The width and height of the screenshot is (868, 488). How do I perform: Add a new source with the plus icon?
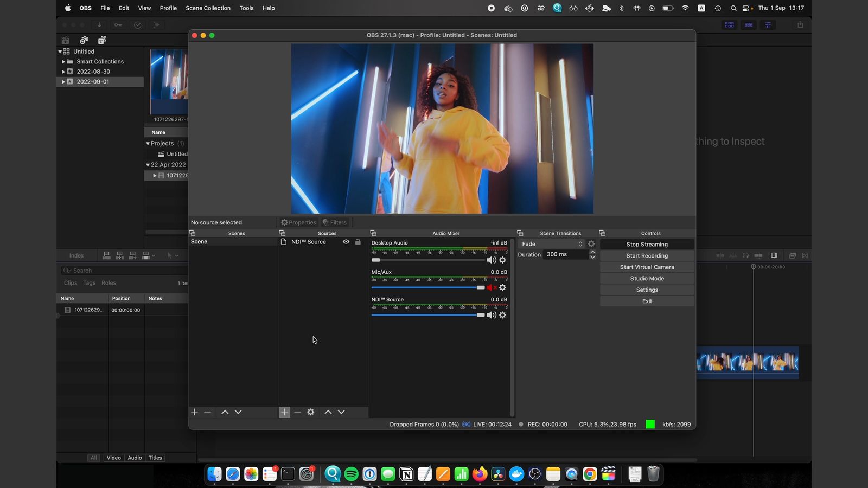pos(284,412)
